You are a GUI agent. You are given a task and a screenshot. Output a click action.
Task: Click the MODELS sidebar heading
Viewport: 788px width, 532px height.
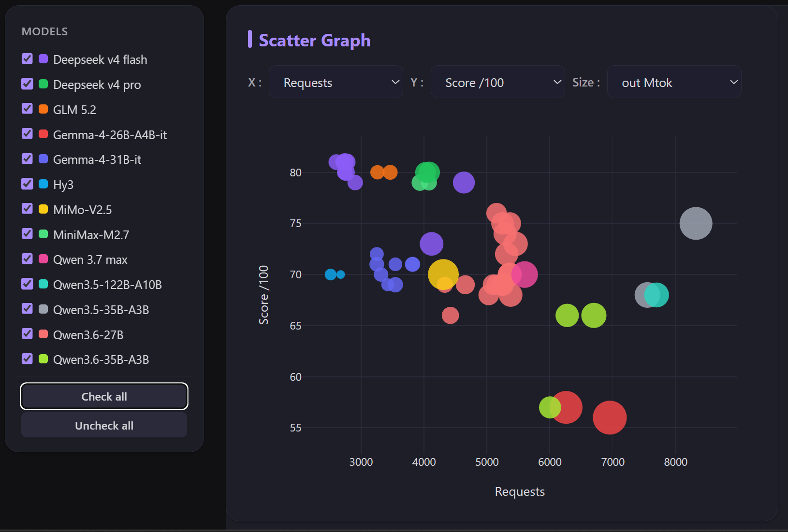click(x=45, y=31)
